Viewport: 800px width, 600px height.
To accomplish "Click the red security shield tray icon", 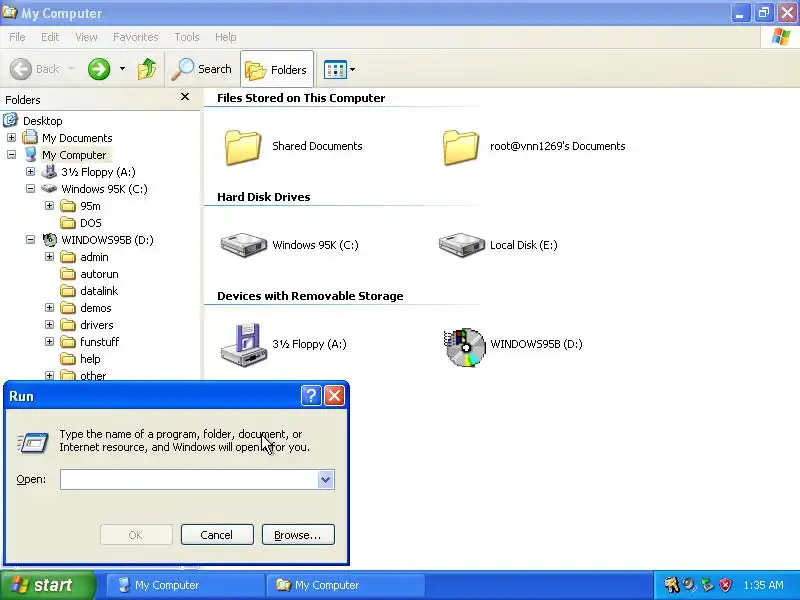I will click(x=725, y=585).
